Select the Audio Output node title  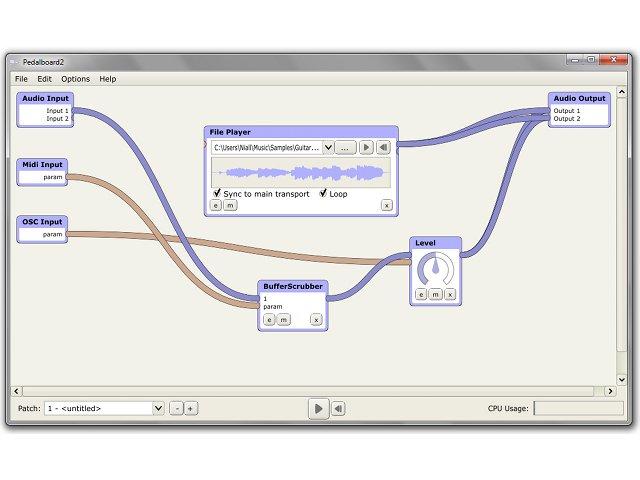(x=579, y=98)
